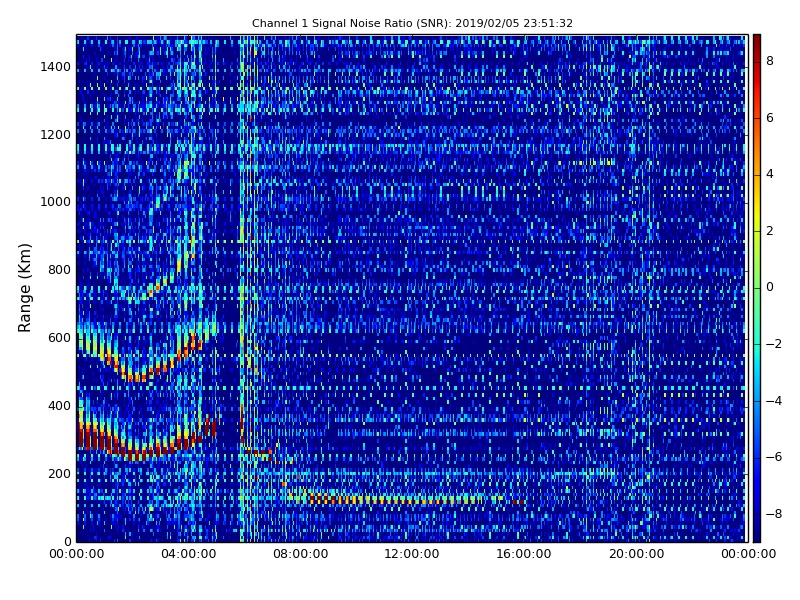This screenshot has height=600, width=800.
Task: Click the colorbar label −6
Action: (x=773, y=457)
